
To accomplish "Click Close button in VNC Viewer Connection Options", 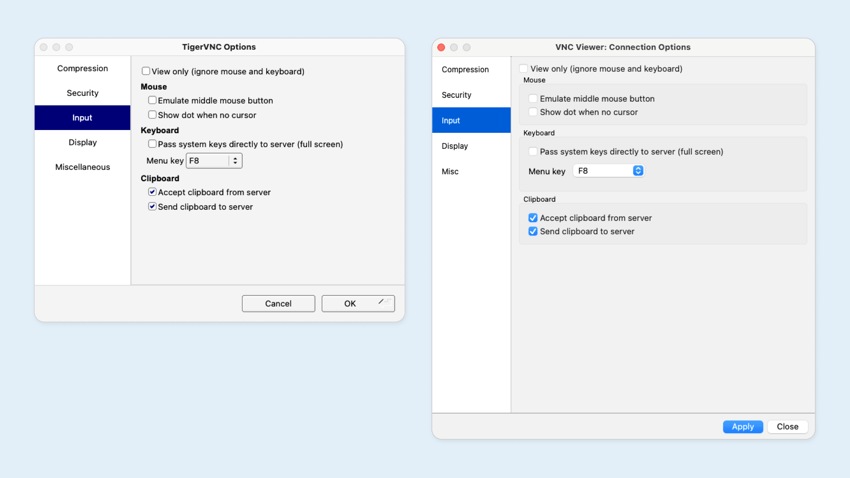I will click(x=787, y=427).
